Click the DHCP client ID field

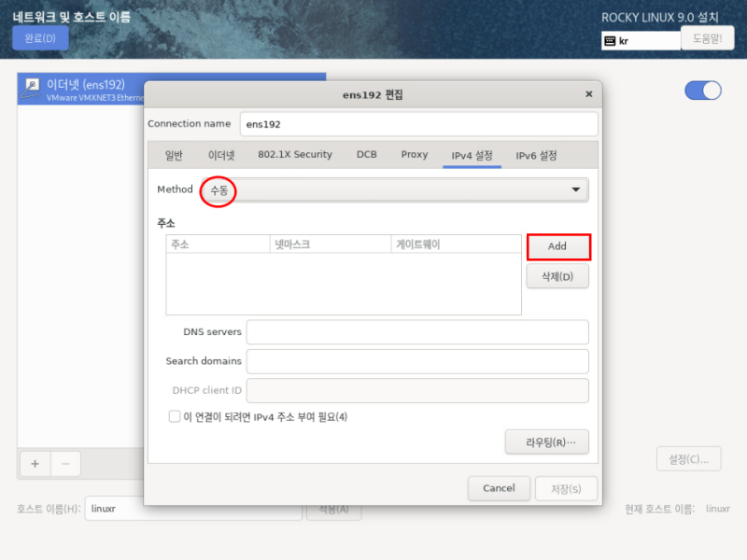(417, 390)
